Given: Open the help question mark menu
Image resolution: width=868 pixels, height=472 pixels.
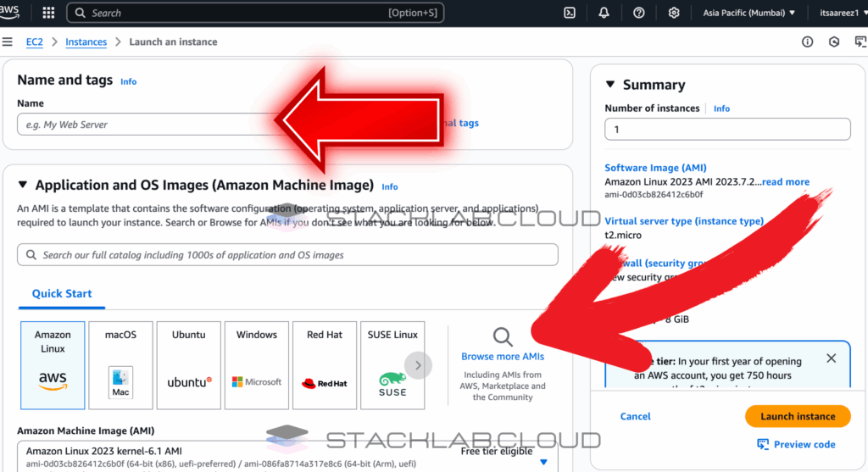Looking at the screenshot, I should tap(639, 13).
